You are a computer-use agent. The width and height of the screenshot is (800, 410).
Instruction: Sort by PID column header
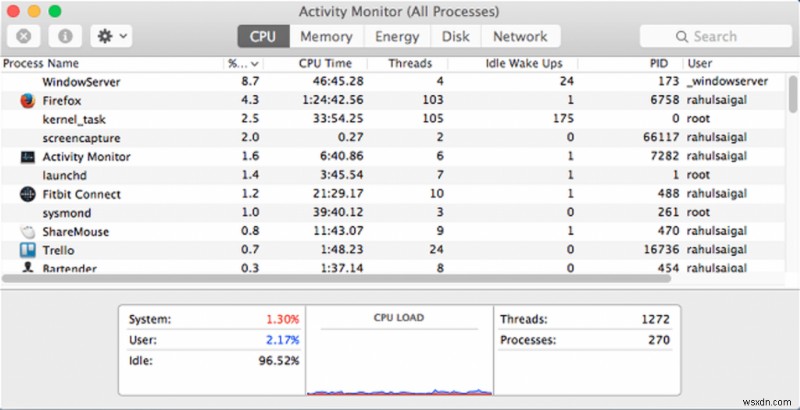click(659, 63)
